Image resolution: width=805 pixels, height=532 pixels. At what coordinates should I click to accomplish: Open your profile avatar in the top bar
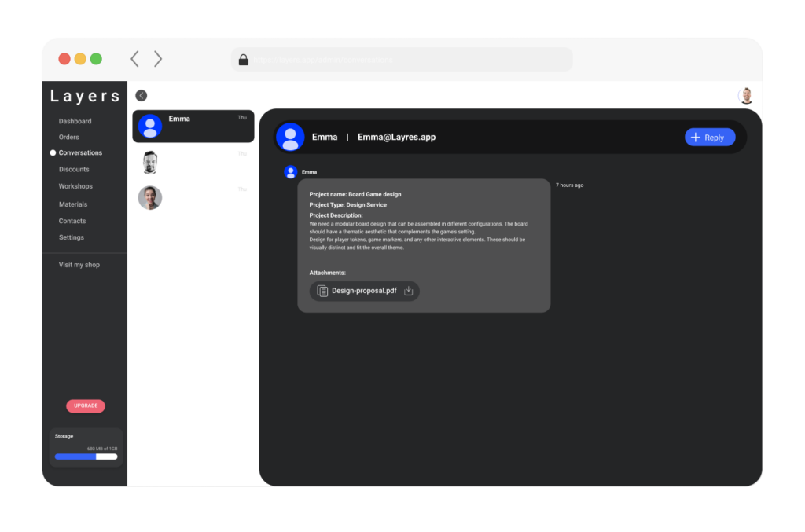coord(745,94)
